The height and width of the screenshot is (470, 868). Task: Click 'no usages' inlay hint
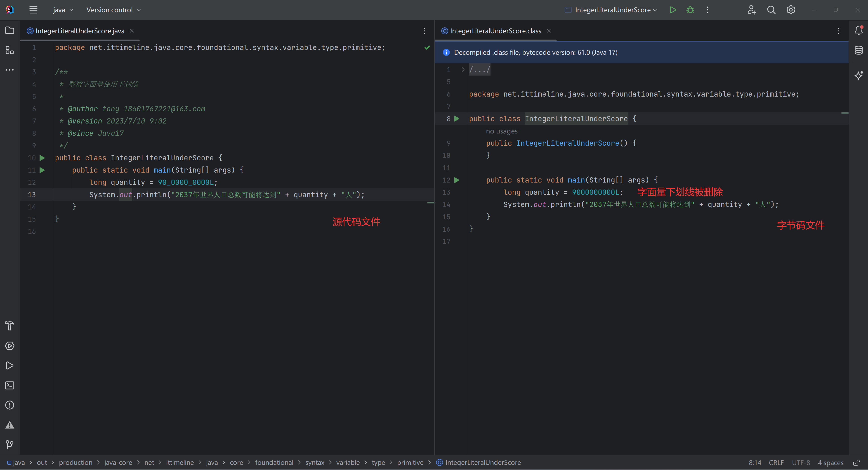[x=501, y=131]
